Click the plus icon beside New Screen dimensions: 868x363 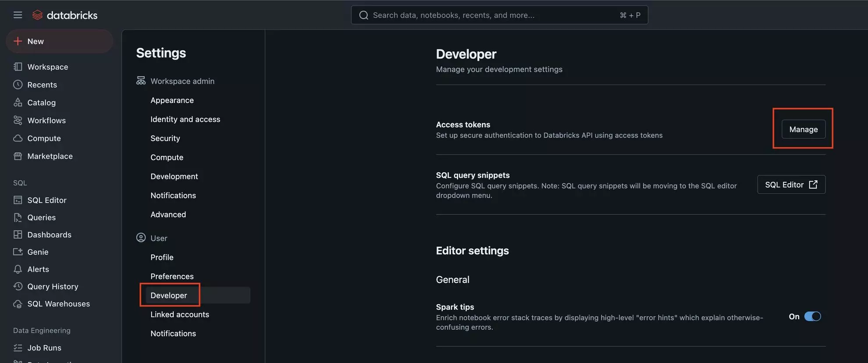coord(18,41)
